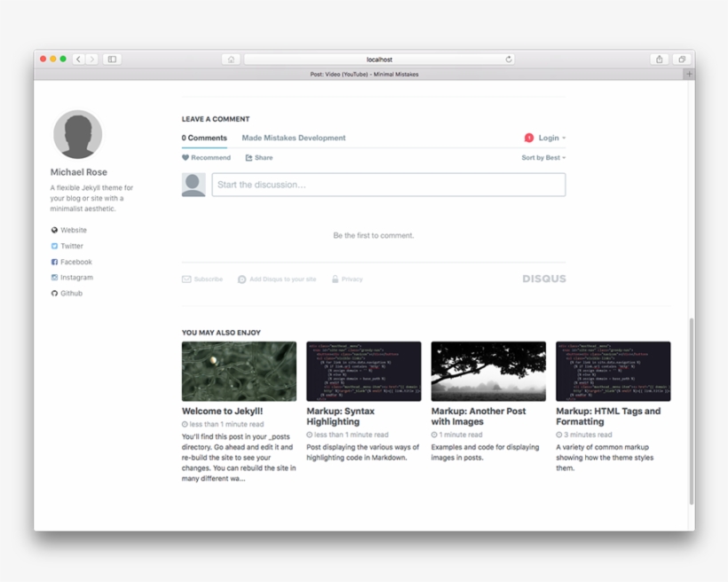Expand the tab overview with the plus chevron
Screen dimensions: 728x582
click(690, 74)
